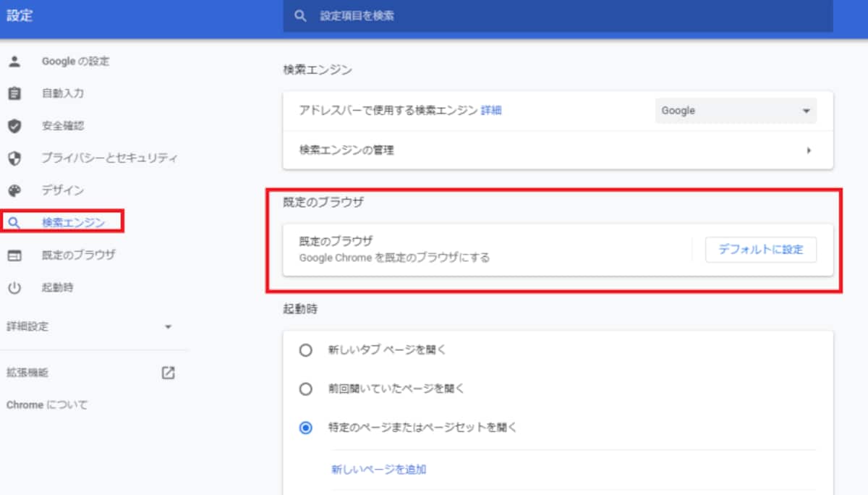The width and height of the screenshot is (868, 495).
Task: Click the デフォルトに設定 button
Action: pyautogui.click(x=761, y=250)
